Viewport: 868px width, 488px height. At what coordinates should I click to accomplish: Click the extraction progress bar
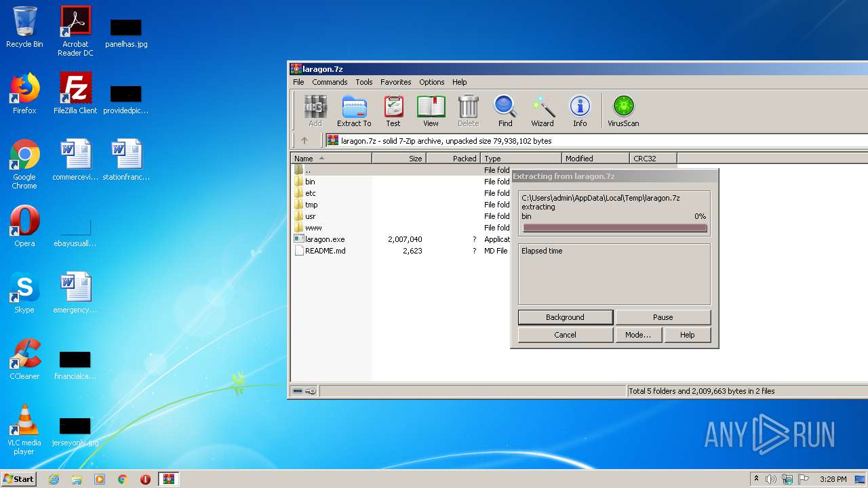click(614, 228)
